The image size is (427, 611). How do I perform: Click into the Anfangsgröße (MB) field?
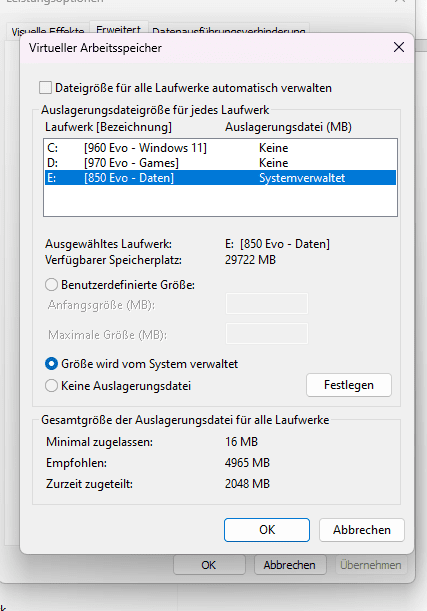click(x=267, y=304)
